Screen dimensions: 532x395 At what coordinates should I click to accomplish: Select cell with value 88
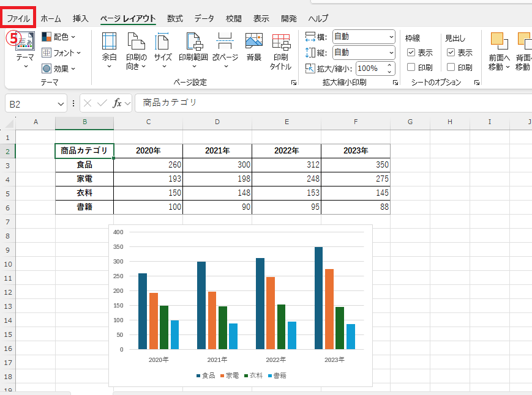(356, 207)
